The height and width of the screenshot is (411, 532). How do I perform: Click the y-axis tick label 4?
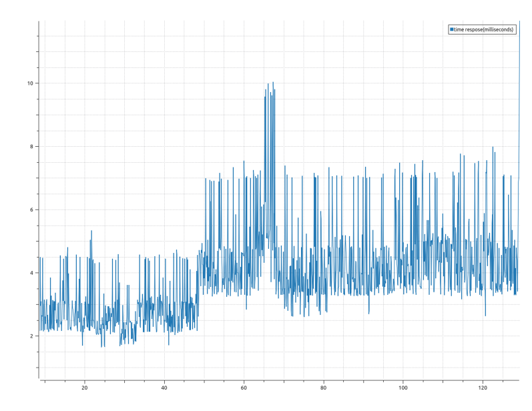[x=30, y=273]
